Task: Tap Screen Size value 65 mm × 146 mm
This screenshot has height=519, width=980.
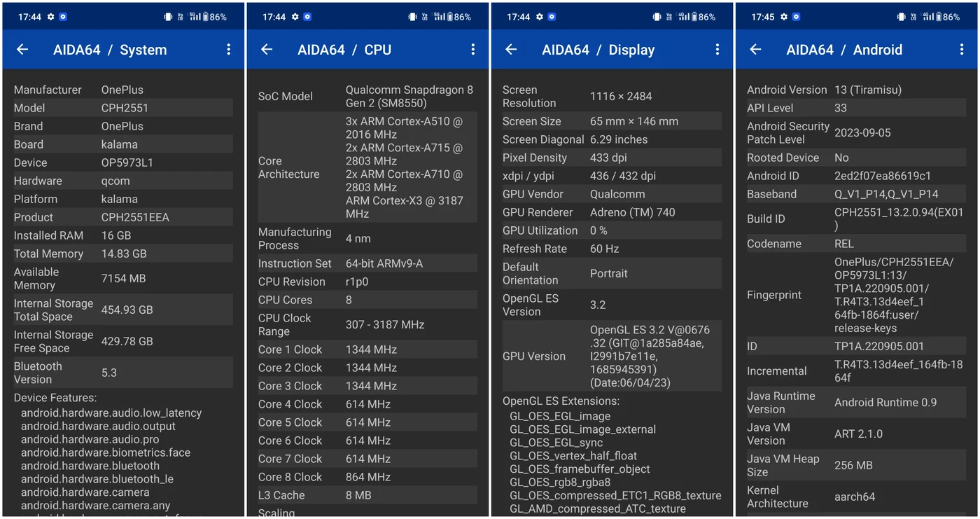Action: tap(634, 121)
